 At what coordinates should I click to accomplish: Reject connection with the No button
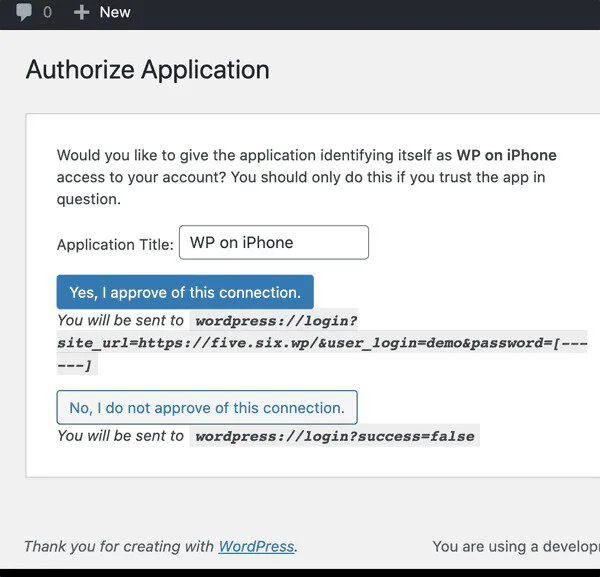[x=207, y=407]
